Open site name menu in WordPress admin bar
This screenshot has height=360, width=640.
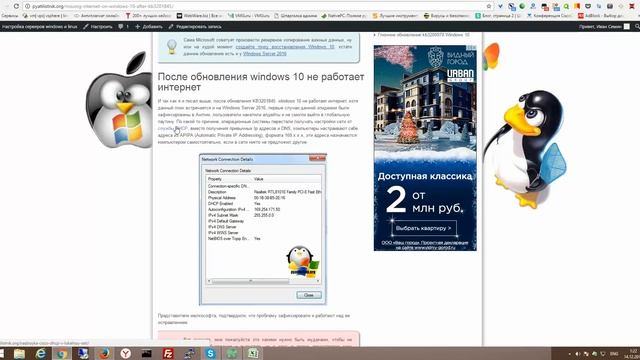pyautogui.click(x=40, y=27)
